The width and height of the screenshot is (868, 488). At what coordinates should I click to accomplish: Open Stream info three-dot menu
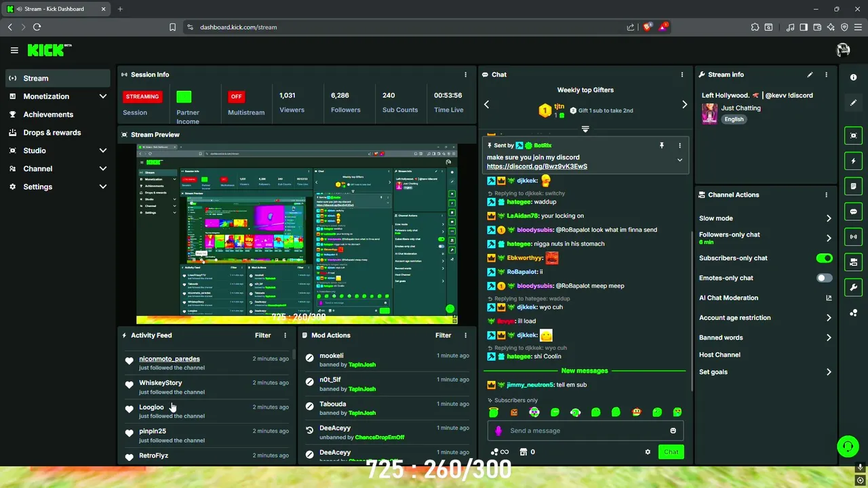tap(826, 75)
